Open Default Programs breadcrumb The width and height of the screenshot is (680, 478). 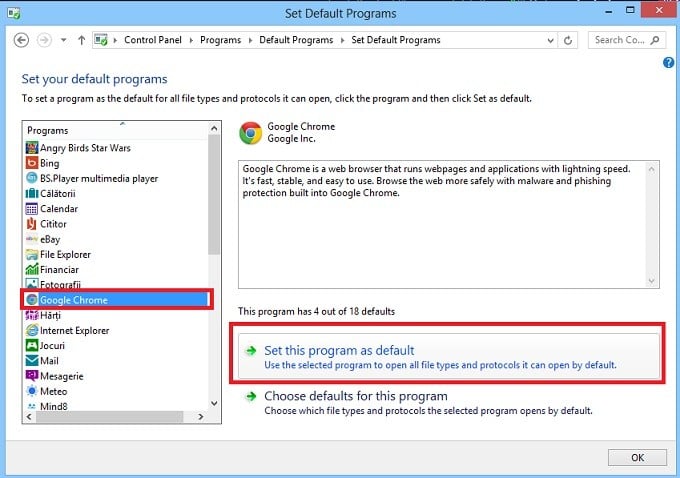[x=296, y=40]
